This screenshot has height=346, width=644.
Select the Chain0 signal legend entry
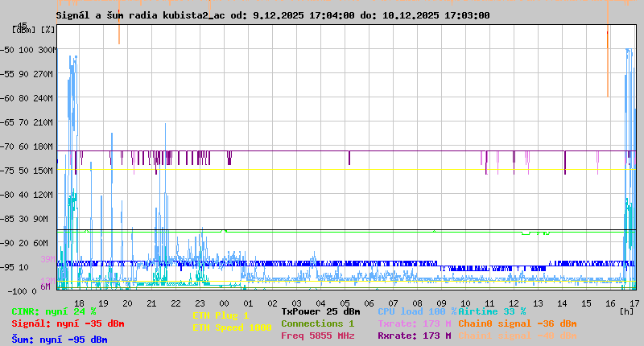pyautogui.click(x=517, y=323)
